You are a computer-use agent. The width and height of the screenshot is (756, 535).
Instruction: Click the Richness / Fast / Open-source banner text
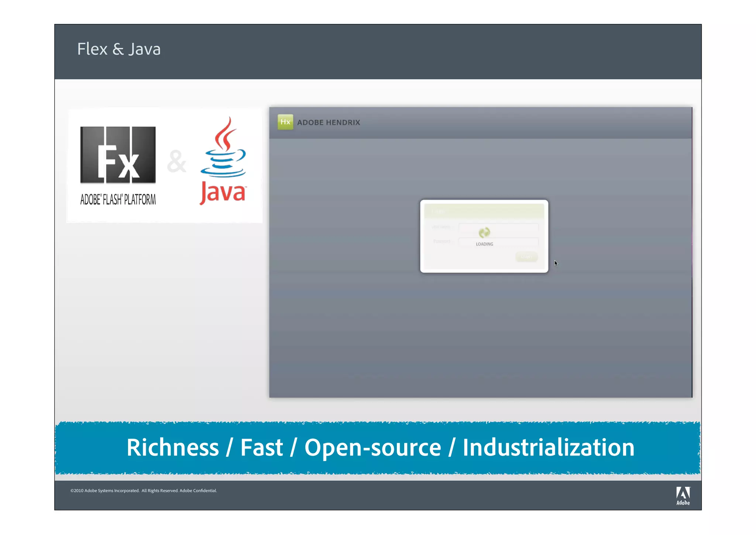[x=381, y=448]
